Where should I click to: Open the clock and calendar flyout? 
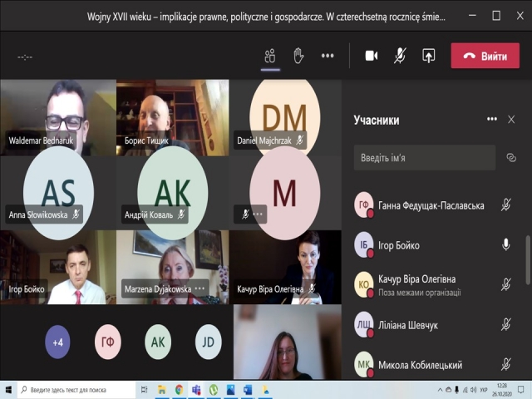pyautogui.click(x=502, y=390)
